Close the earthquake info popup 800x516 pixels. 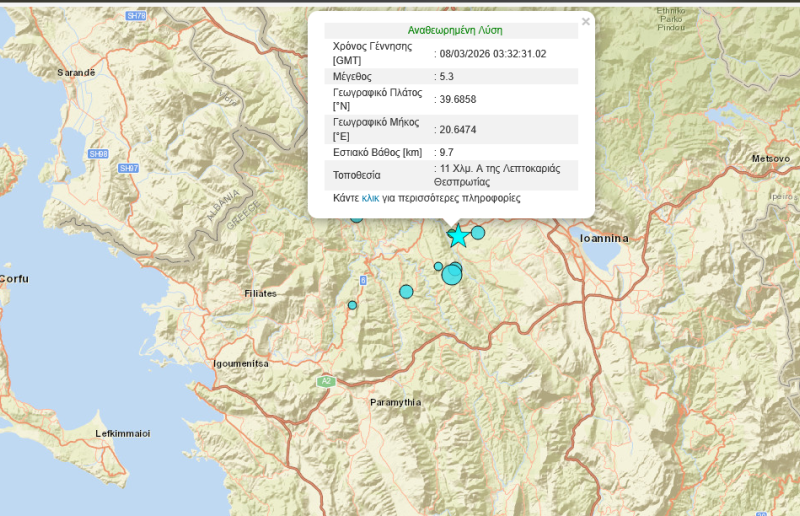click(x=586, y=21)
